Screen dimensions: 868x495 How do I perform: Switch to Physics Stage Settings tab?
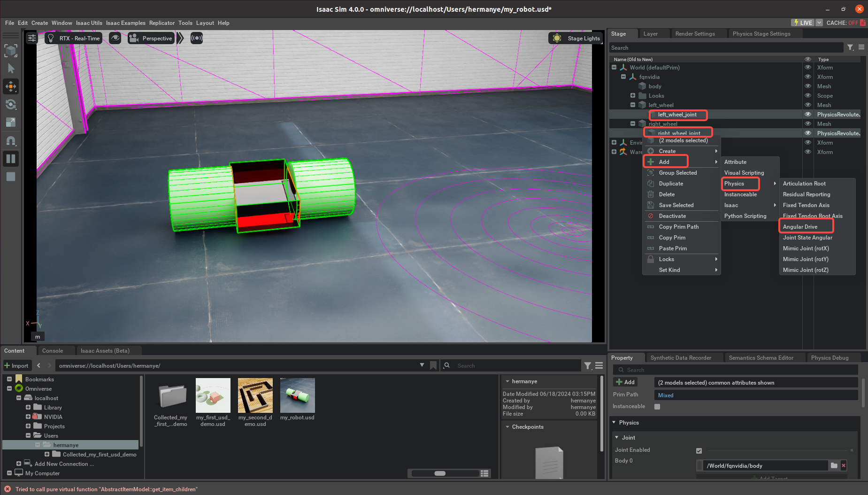pyautogui.click(x=761, y=34)
